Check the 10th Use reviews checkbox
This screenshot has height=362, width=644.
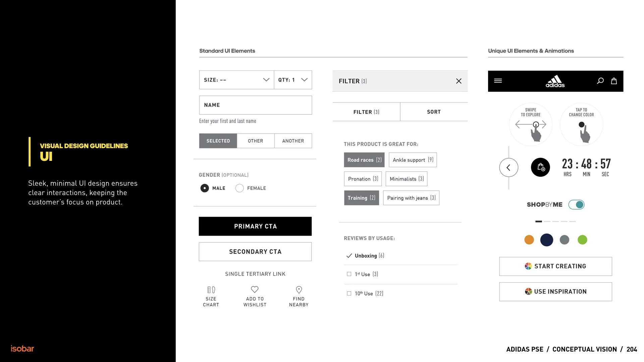coord(349,294)
